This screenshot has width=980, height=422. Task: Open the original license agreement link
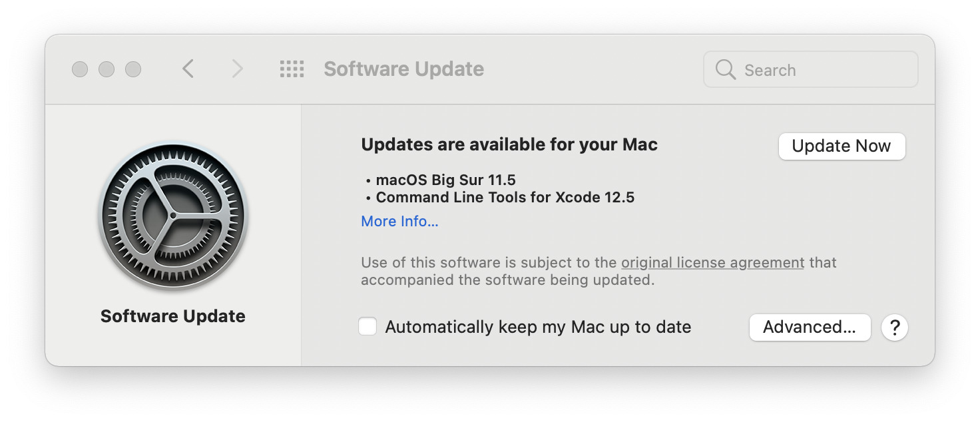[712, 263]
